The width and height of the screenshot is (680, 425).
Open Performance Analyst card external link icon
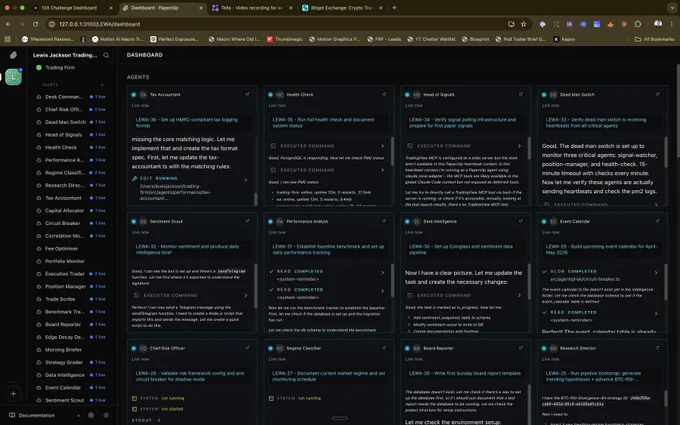tap(384, 221)
